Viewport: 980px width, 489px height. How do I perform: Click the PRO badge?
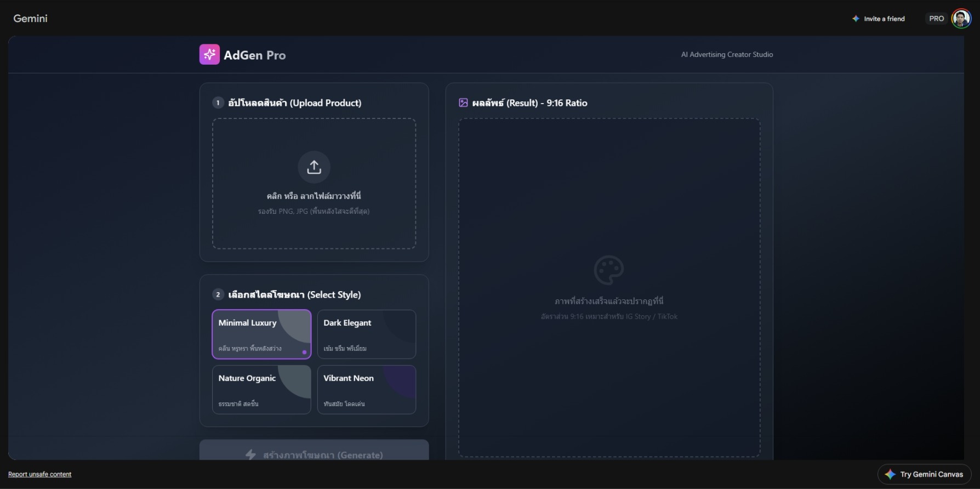coord(936,19)
